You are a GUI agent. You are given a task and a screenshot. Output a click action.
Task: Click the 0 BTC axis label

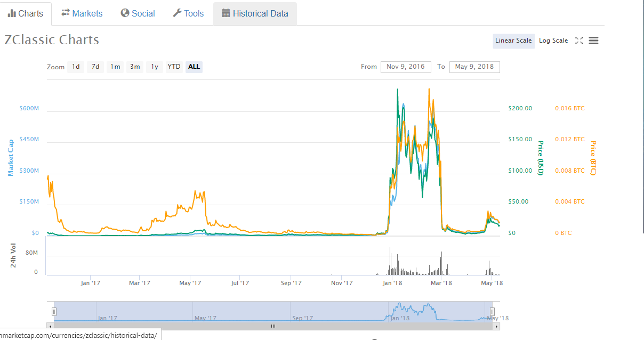click(x=563, y=233)
